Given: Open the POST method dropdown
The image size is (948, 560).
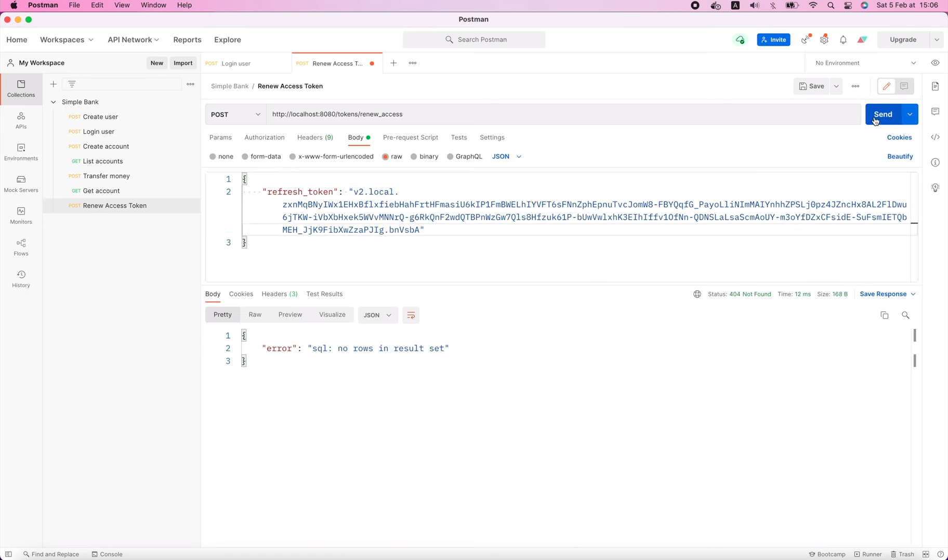Looking at the screenshot, I should point(236,114).
